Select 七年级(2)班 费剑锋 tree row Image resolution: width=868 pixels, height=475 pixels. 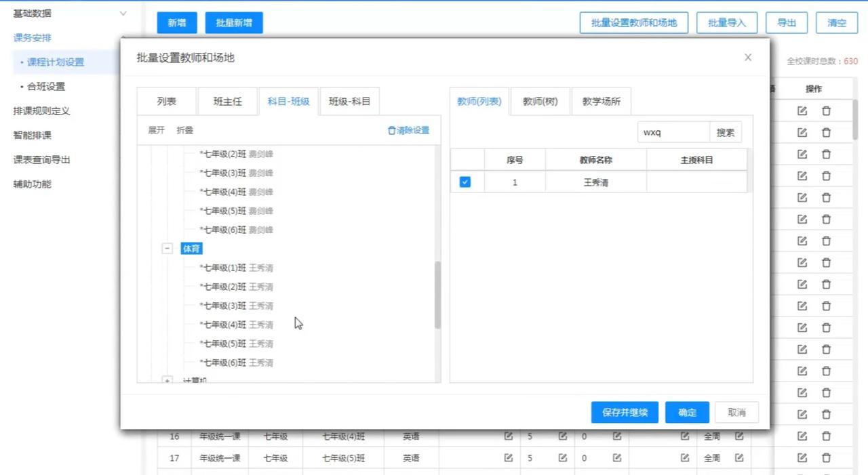click(x=236, y=154)
